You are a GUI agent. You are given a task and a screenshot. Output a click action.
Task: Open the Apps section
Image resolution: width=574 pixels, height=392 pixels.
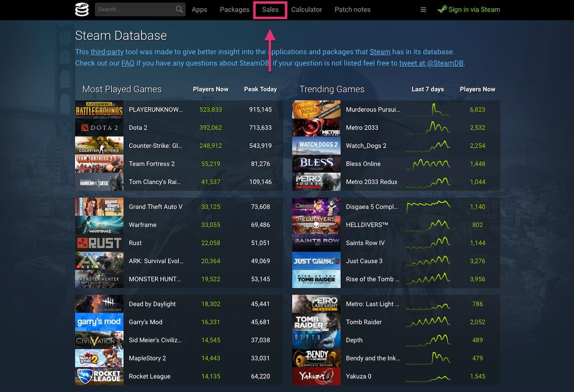199,10
